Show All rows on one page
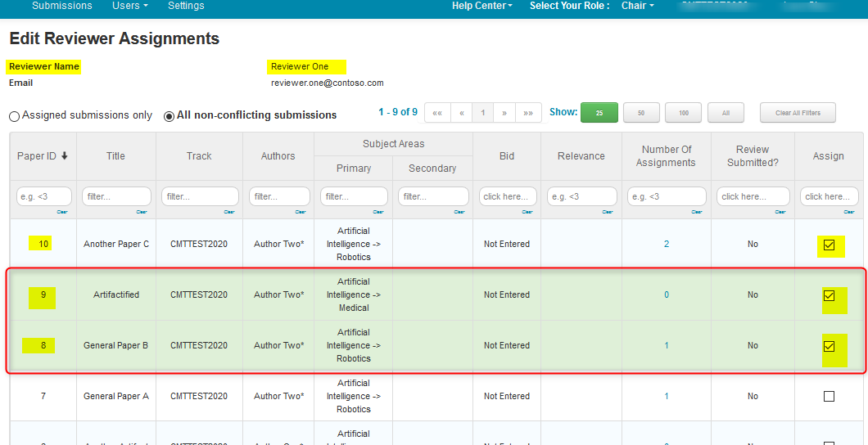Image resolution: width=868 pixels, height=445 pixels. coord(726,113)
